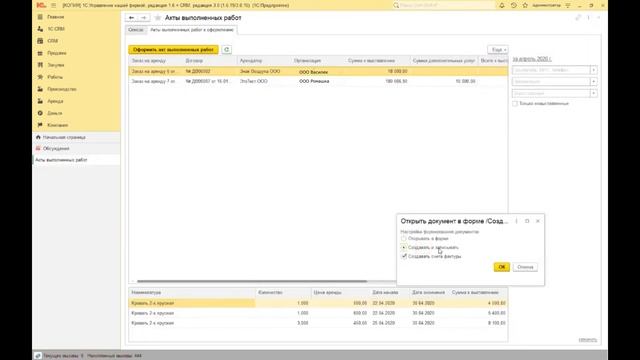Click the third filter input field

click(551, 93)
